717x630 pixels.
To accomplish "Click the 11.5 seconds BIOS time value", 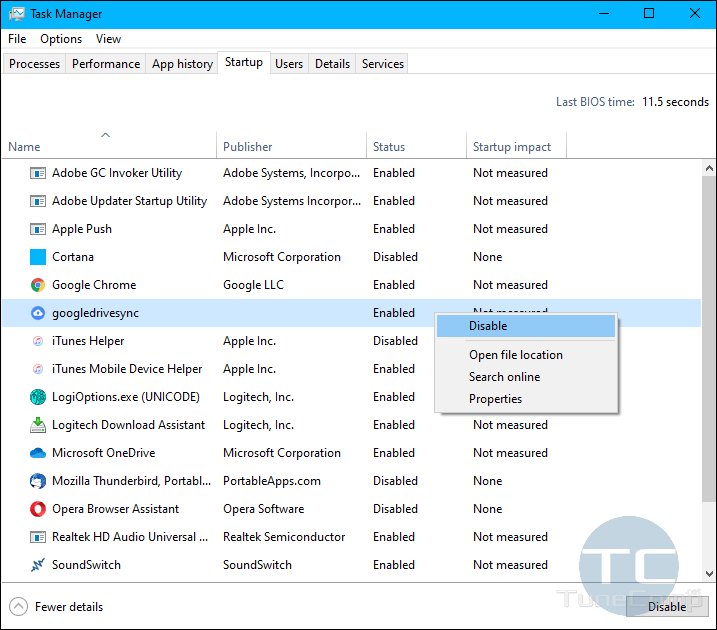I will pyautogui.click(x=675, y=102).
